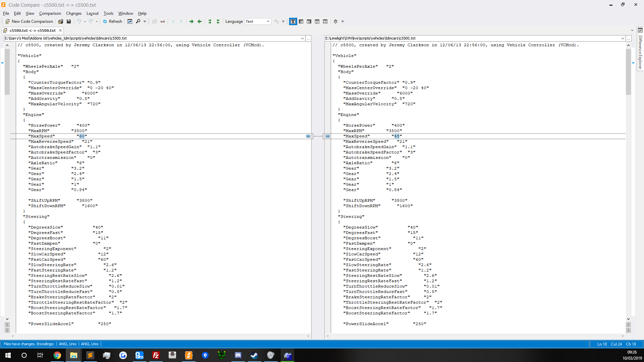The width and height of the screenshot is (644, 362).
Task: Click the copy blocks toolbar icon
Action: click(154, 21)
